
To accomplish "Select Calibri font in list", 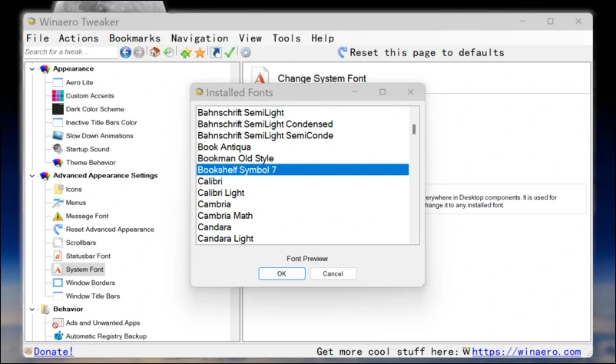I will pyautogui.click(x=303, y=181).
